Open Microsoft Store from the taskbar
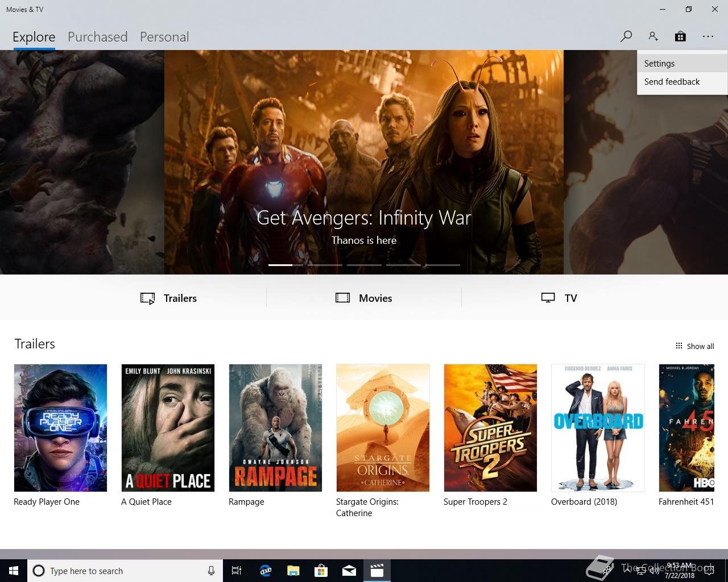This screenshot has width=728, height=582. [x=321, y=571]
